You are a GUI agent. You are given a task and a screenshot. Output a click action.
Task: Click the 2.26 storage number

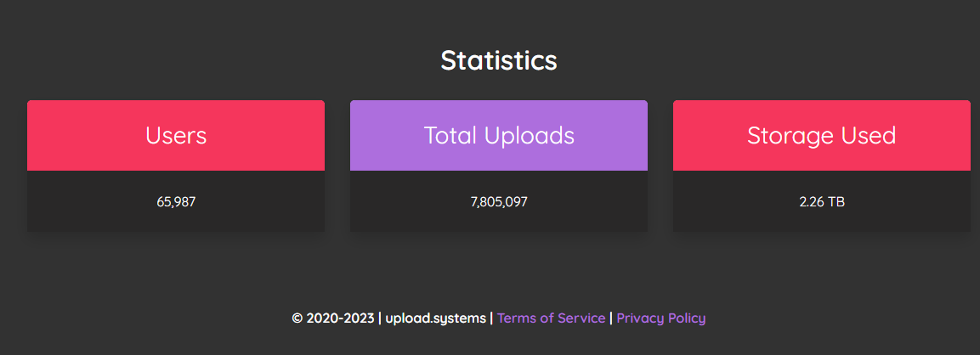pyautogui.click(x=812, y=202)
